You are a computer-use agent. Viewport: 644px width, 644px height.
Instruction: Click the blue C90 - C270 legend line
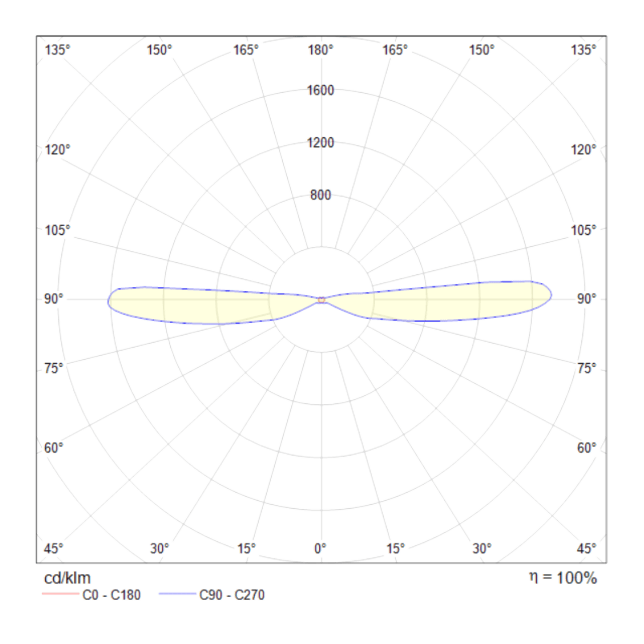[x=177, y=594]
